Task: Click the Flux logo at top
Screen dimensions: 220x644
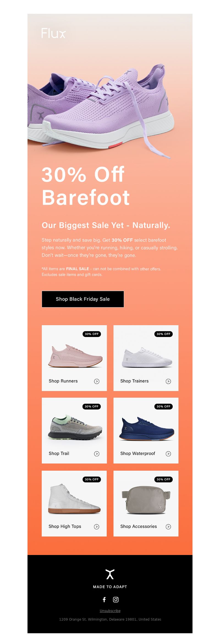Action: point(54,33)
